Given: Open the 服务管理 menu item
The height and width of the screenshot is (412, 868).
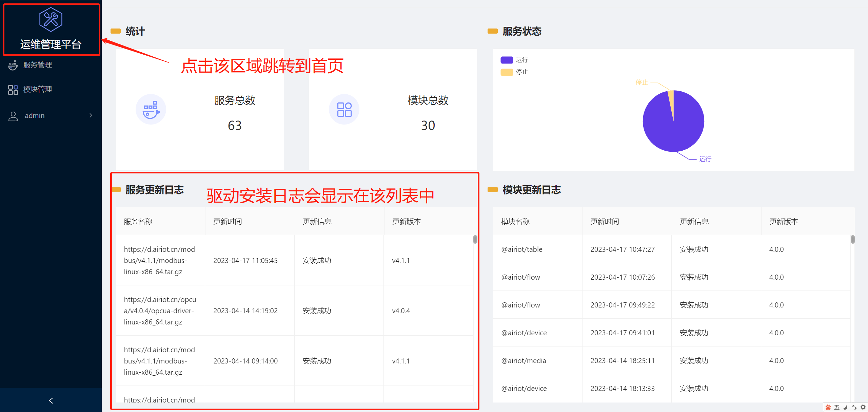Looking at the screenshot, I should (51, 65).
